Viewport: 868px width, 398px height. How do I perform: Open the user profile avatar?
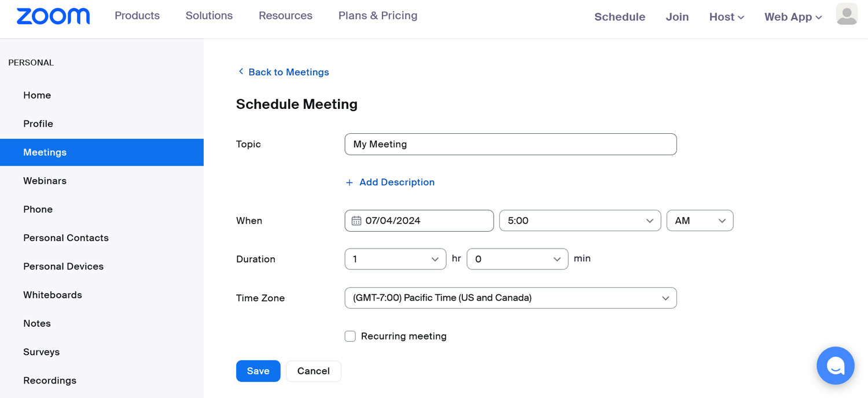tap(847, 14)
